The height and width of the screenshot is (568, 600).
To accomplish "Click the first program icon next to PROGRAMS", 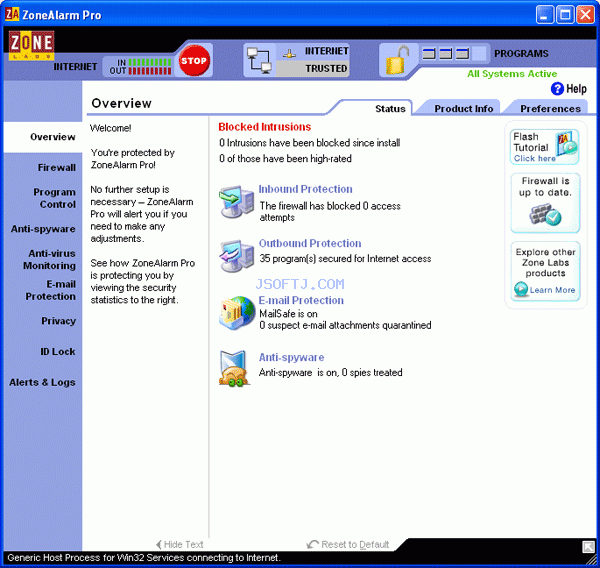I will 429,54.
